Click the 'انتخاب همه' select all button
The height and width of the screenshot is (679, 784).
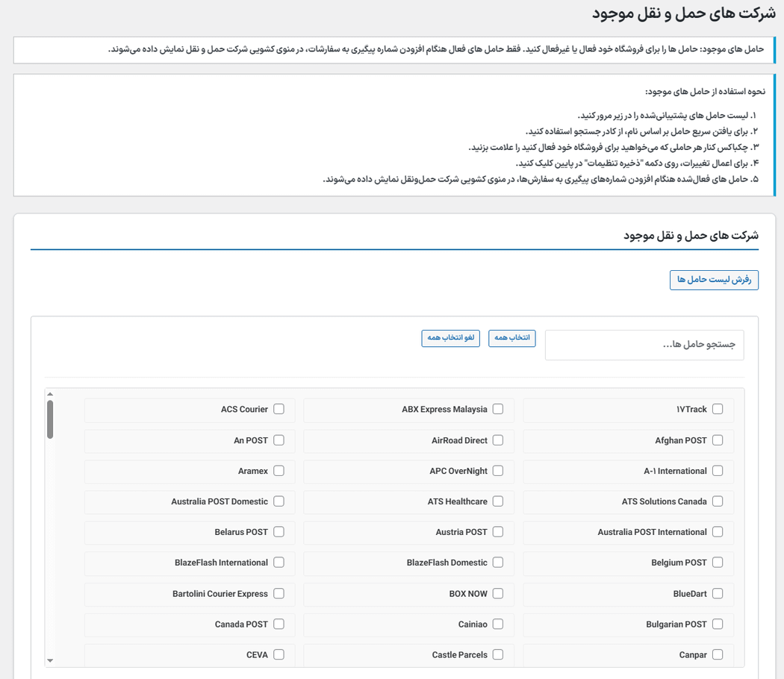512,338
